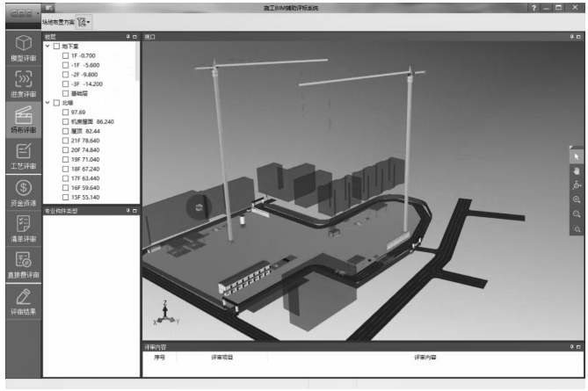The width and height of the screenshot is (588, 391).
Task: Select the orbit rotate tool in viewport toolbar
Action: click(577, 185)
